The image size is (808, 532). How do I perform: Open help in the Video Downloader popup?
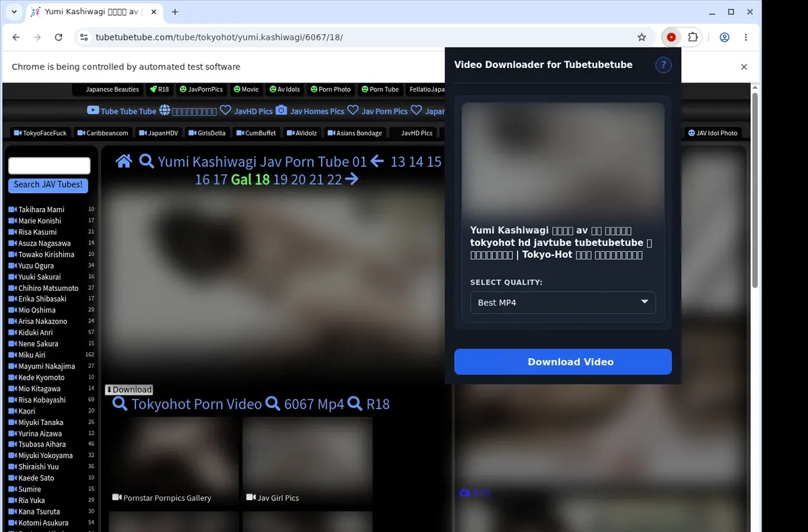[663, 65]
